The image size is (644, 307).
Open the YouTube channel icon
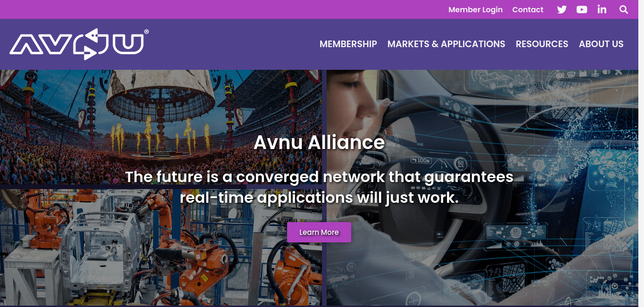(582, 9)
